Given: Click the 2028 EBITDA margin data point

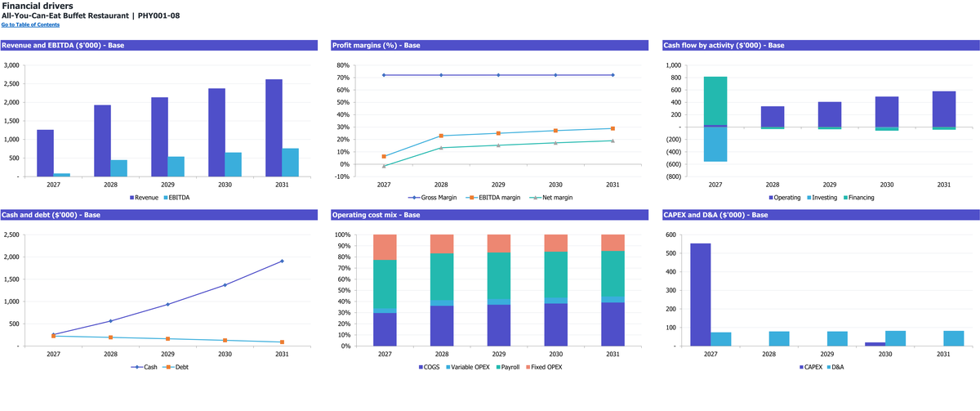Looking at the screenshot, I should pos(441,136).
